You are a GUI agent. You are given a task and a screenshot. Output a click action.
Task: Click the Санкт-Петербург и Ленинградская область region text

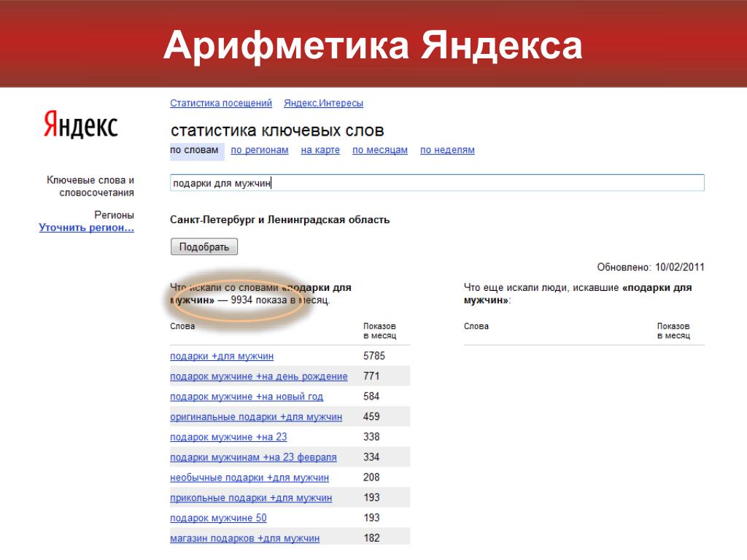[x=279, y=219]
